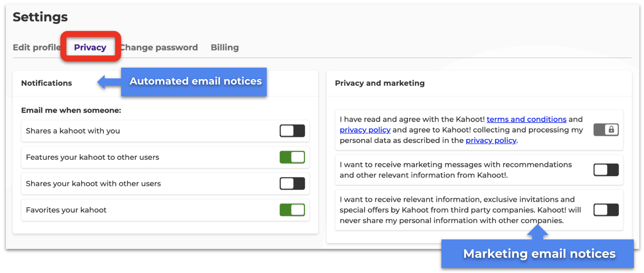Image resolution: width=644 pixels, height=273 pixels.
Task: Click the 'Privacy and marketing' heading
Action: 380,83
